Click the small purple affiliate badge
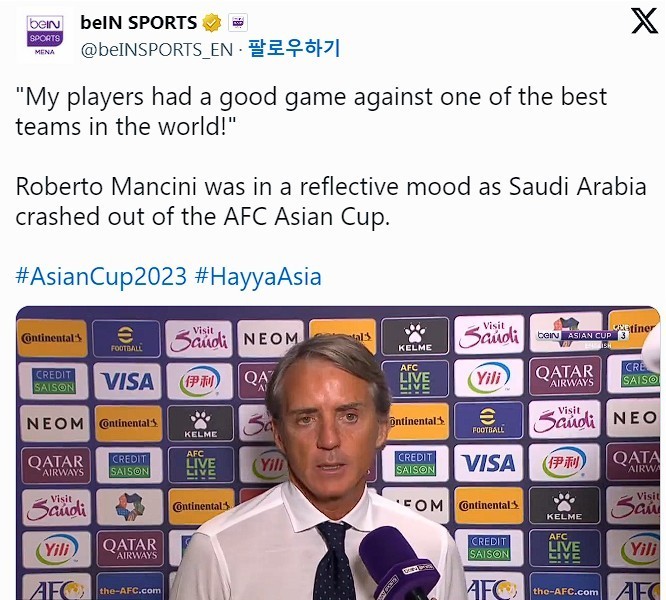The image size is (666, 600). click(x=238, y=23)
